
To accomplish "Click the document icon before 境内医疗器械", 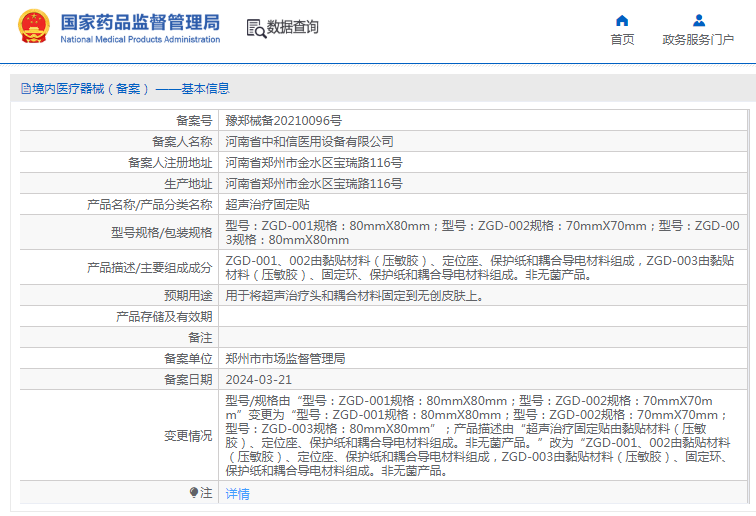I will click(x=26, y=89).
